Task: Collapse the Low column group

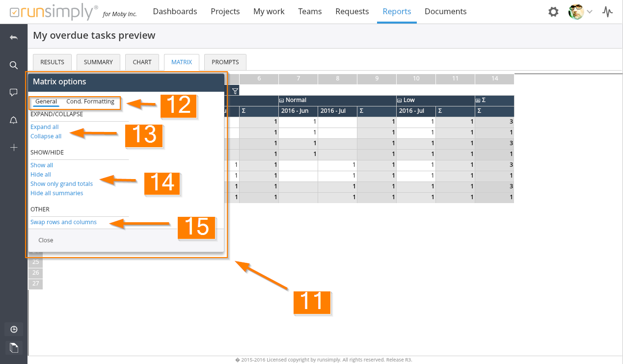Action: pos(400,100)
